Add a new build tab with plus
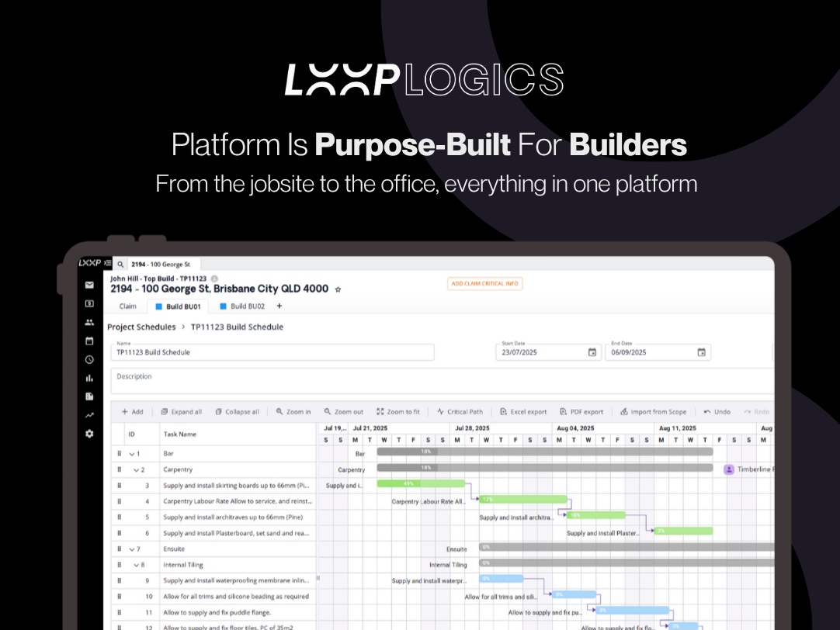Screen dimensions: 840x630 click(279, 306)
